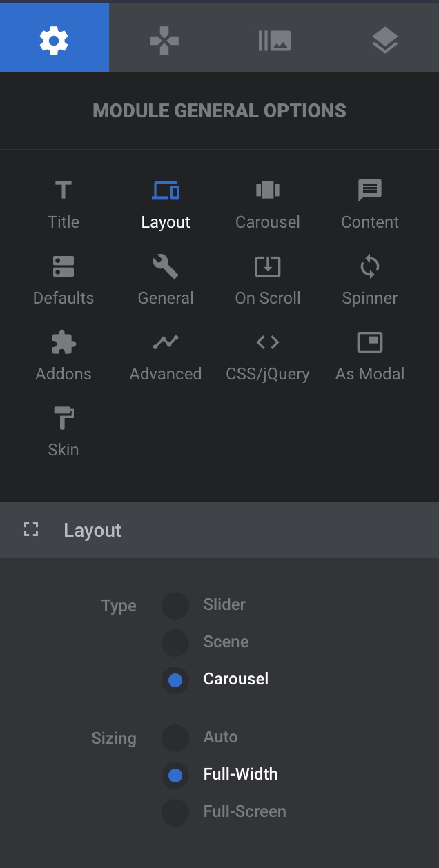
Task: Open the Content options icon
Action: (370, 190)
